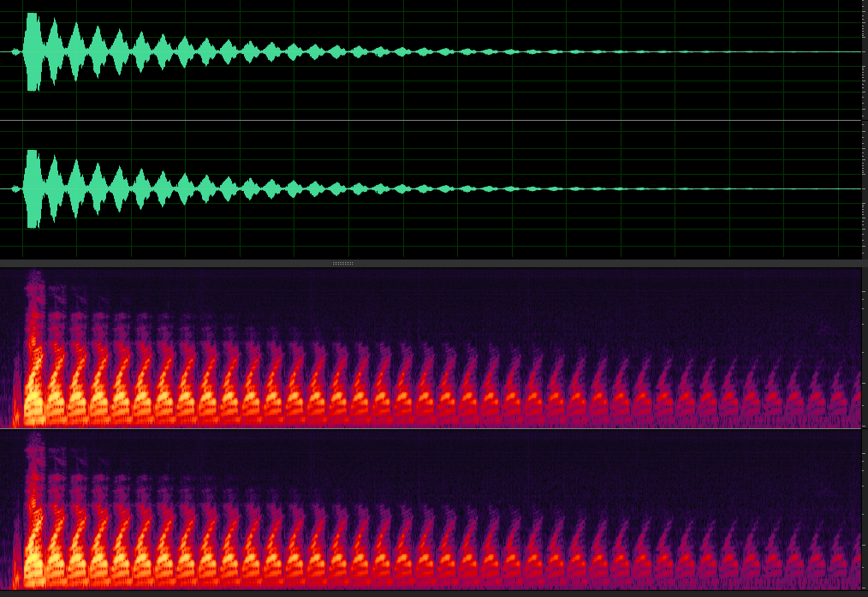The width and height of the screenshot is (868, 597).
Task: Click the amplitude ruler beside the lower waveform channel
Action: [x=865, y=189]
